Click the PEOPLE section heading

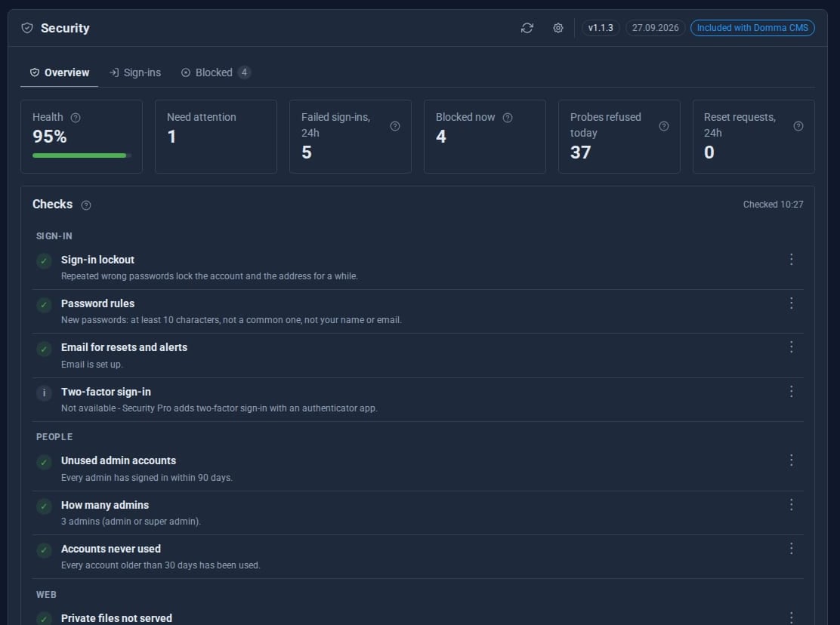coord(54,436)
